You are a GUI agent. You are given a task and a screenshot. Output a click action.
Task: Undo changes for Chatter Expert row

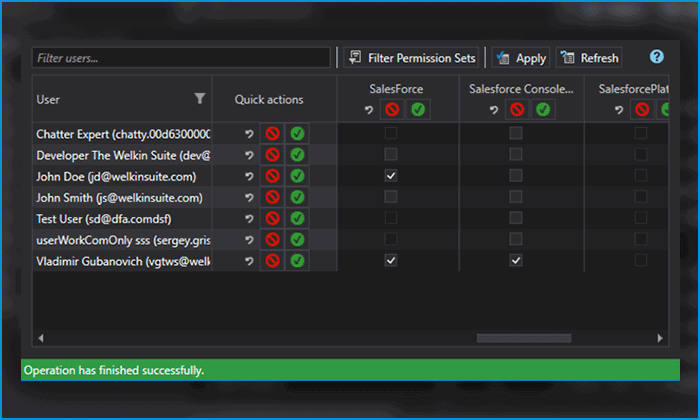coord(249,133)
